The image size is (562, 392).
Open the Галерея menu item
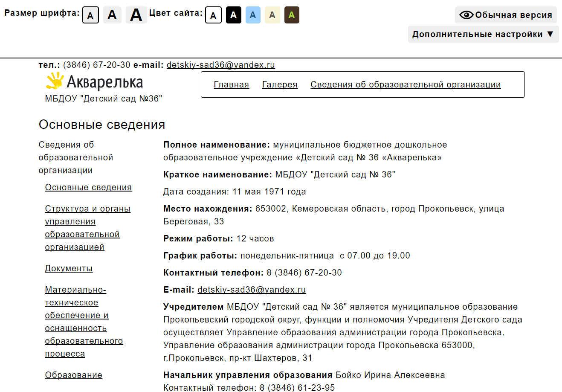pos(280,84)
